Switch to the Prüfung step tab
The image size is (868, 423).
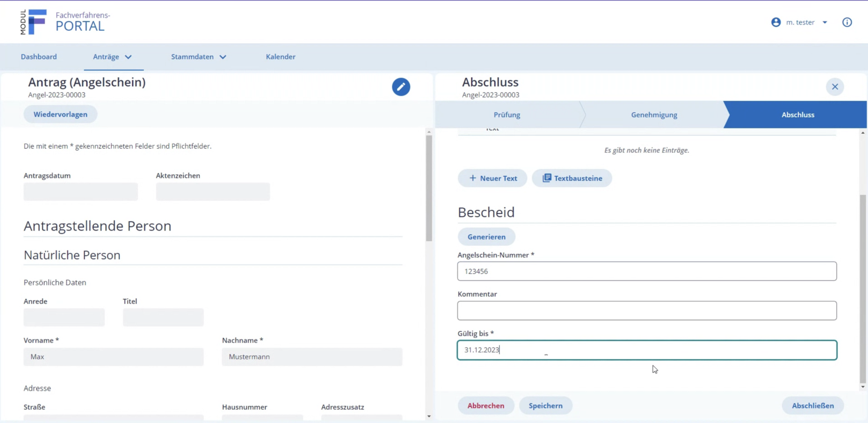tap(507, 115)
